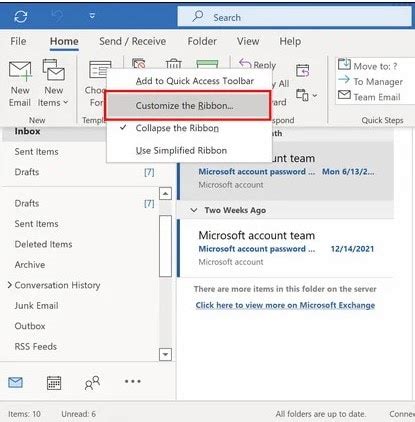The image size is (415, 422).
Task: Open the More respond actions dropdown
Action: [x=306, y=96]
